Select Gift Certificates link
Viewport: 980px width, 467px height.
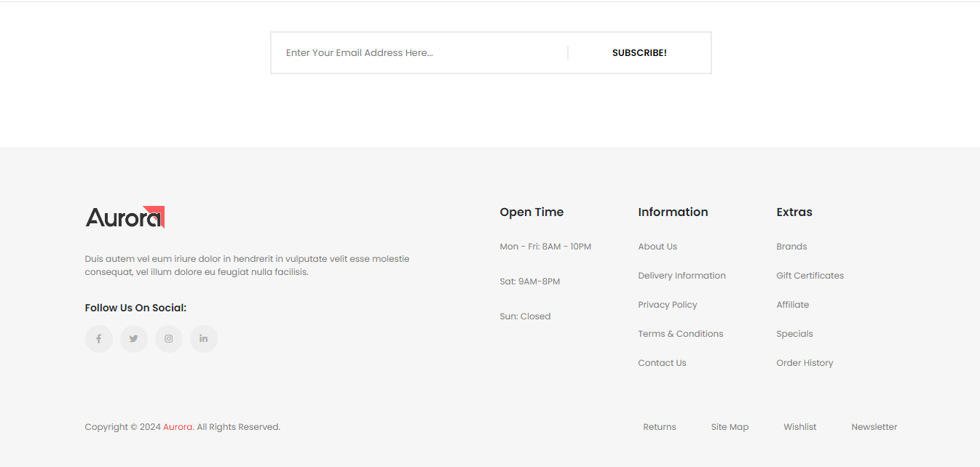[x=810, y=276]
